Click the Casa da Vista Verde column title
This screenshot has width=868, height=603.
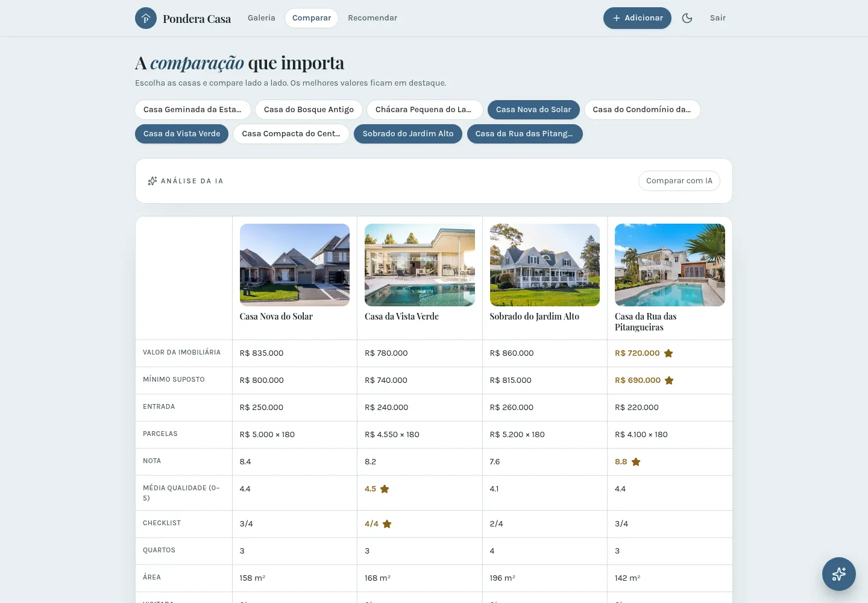pyautogui.click(x=401, y=317)
